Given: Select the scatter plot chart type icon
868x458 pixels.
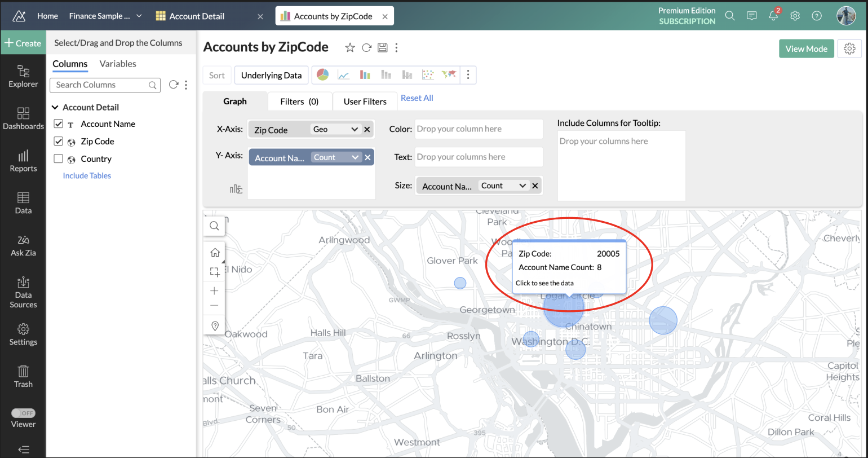Looking at the screenshot, I should pos(428,74).
